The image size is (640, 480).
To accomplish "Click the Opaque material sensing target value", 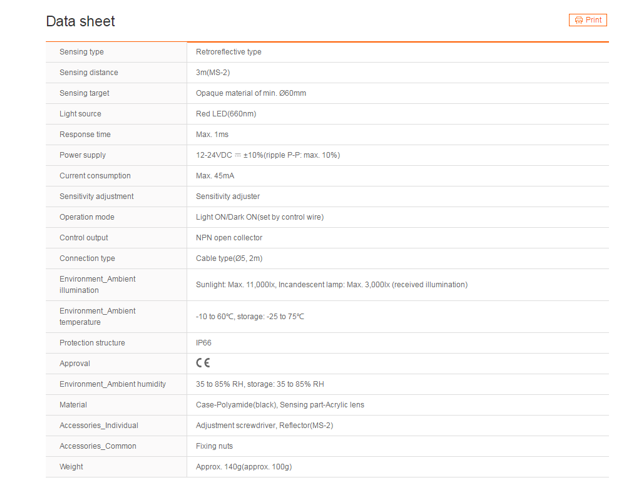I will point(251,93).
